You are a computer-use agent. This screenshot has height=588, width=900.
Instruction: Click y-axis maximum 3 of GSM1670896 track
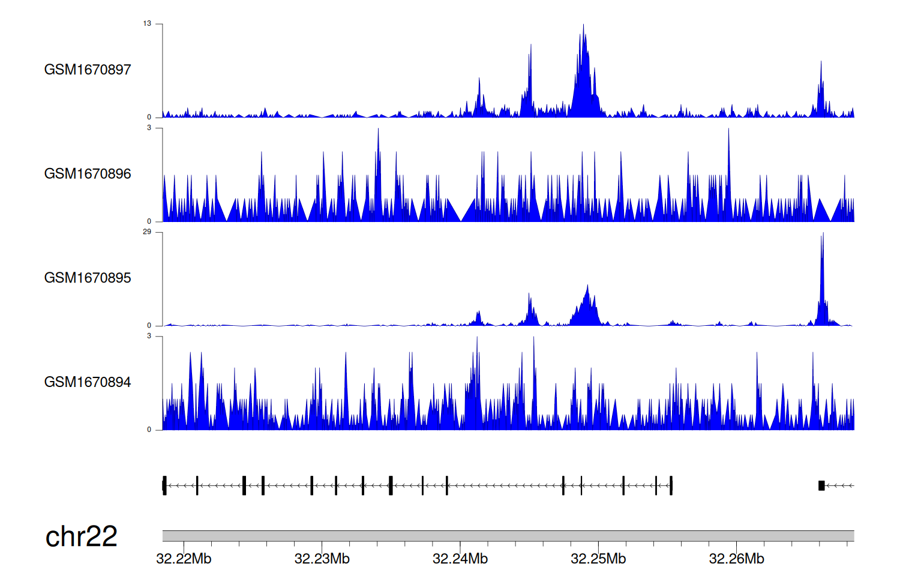tap(149, 128)
